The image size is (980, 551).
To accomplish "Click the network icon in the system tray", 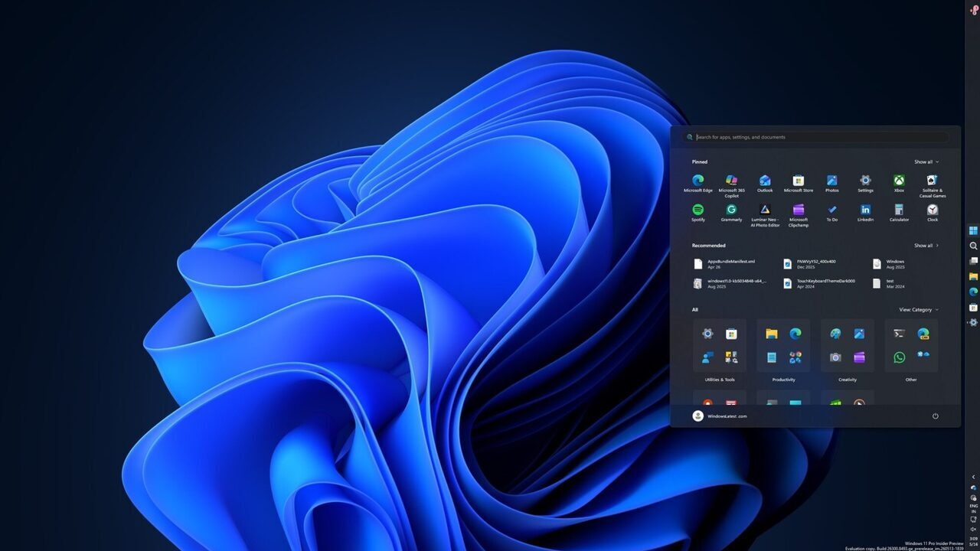I will click(x=973, y=519).
